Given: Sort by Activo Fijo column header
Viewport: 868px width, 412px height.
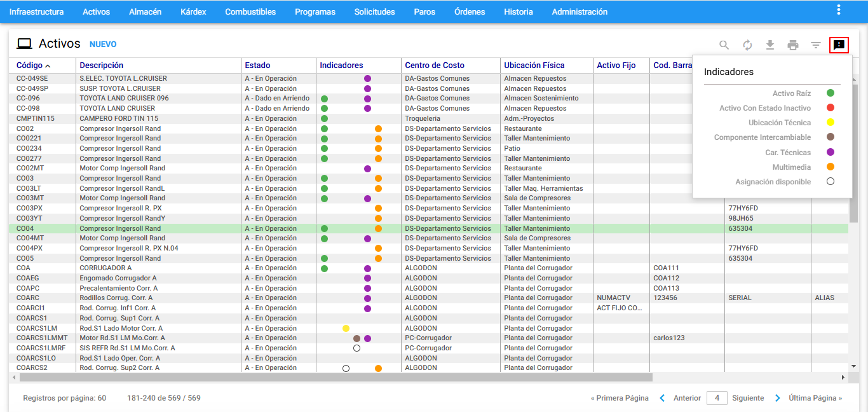Looking at the screenshot, I should point(616,65).
